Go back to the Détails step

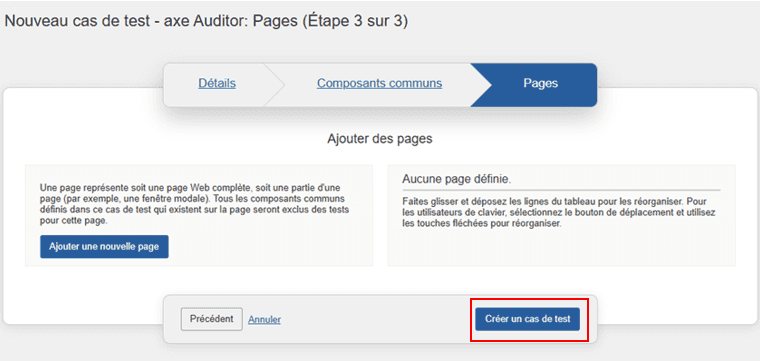click(x=217, y=83)
